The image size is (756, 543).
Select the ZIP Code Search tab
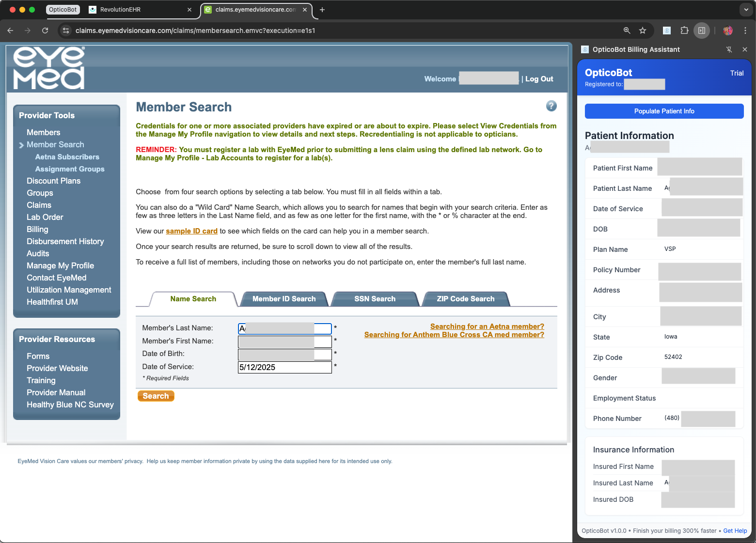[466, 299]
